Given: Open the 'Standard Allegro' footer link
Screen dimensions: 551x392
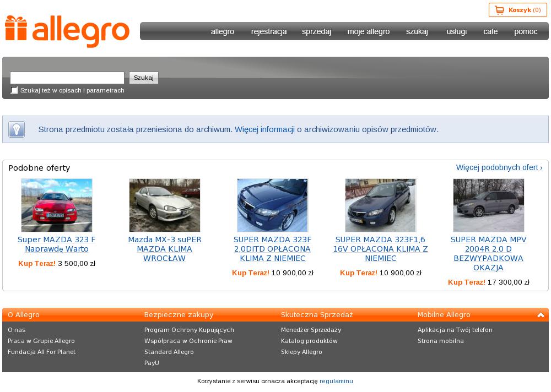Looking at the screenshot, I should [169, 352].
